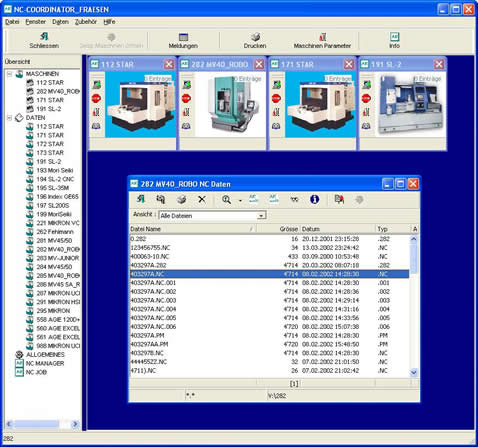Select file 403297AA.PM in the list
Screen dimensions: 478x447
[x=269, y=344]
